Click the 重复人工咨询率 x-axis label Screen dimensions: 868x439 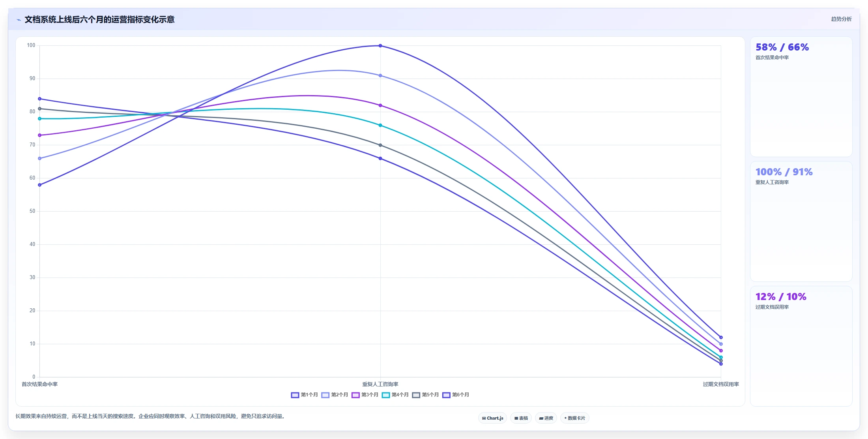pos(380,384)
